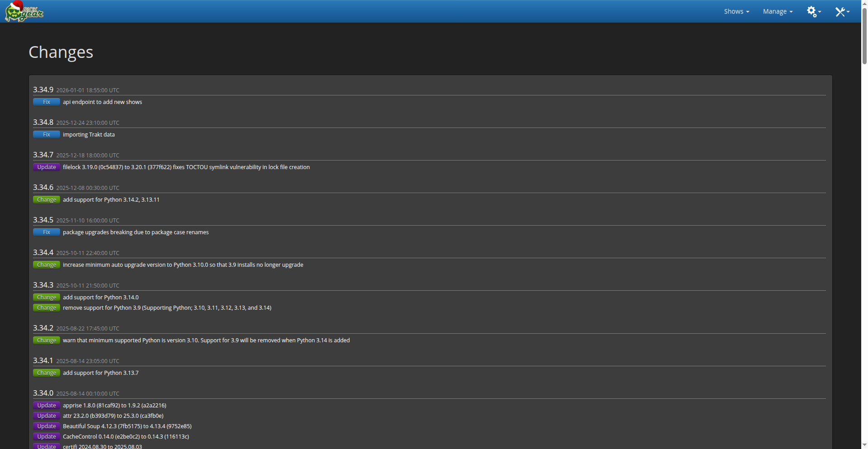Click the Fix badge for api endpoint
Screen dimensions: 868x449
pyautogui.click(x=47, y=102)
